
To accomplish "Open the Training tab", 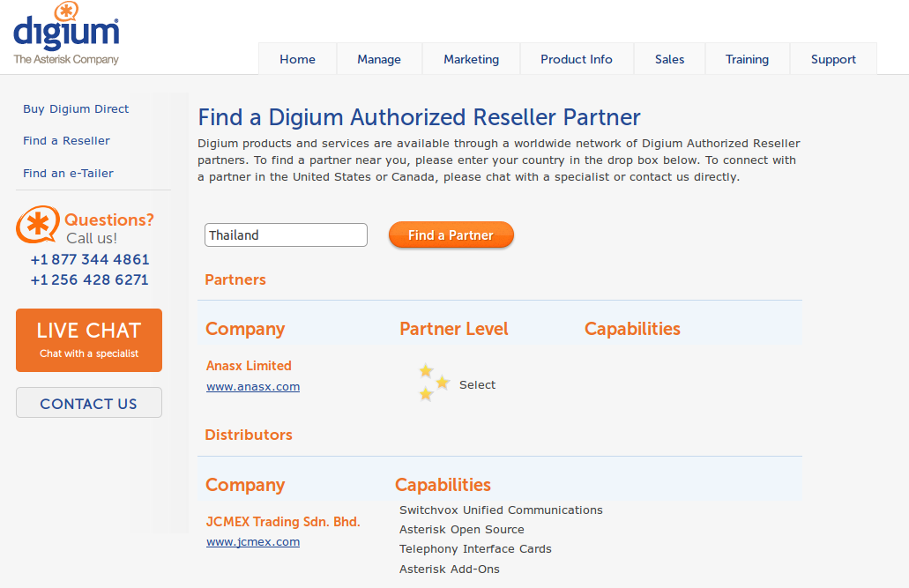I will pos(748,59).
